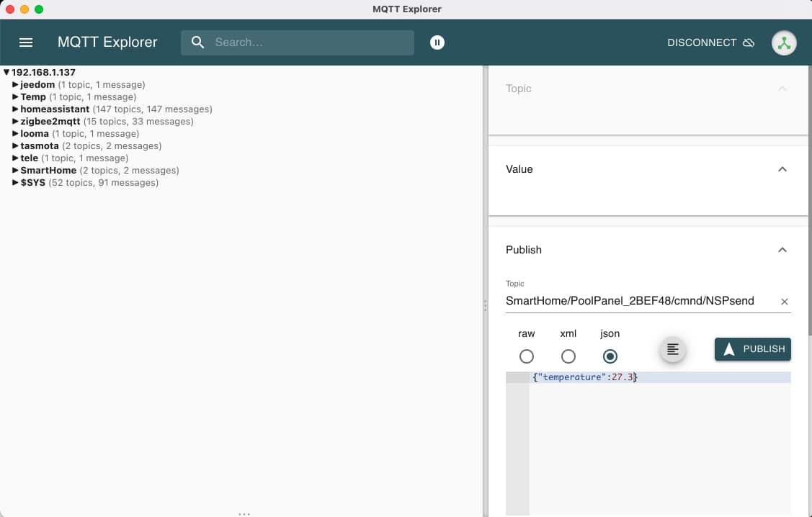Select the tasmota row label
Screen dimensions: 812x517
point(40,146)
